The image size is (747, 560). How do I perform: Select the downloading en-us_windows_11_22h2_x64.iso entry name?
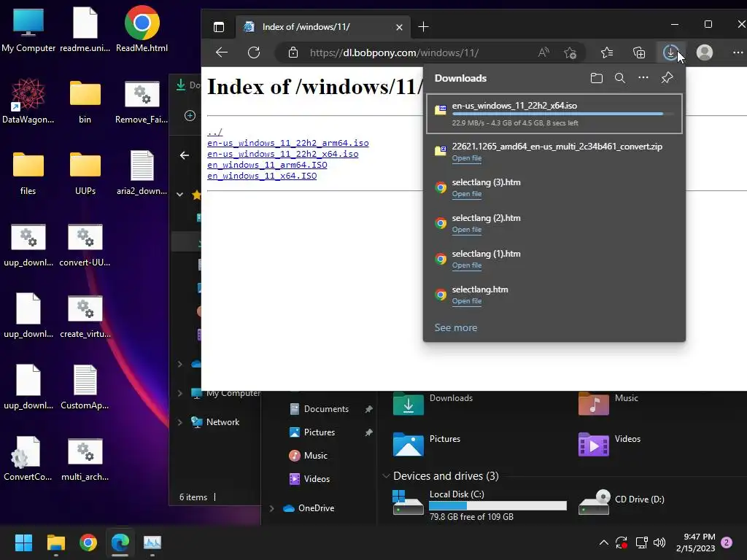[x=514, y=106]
